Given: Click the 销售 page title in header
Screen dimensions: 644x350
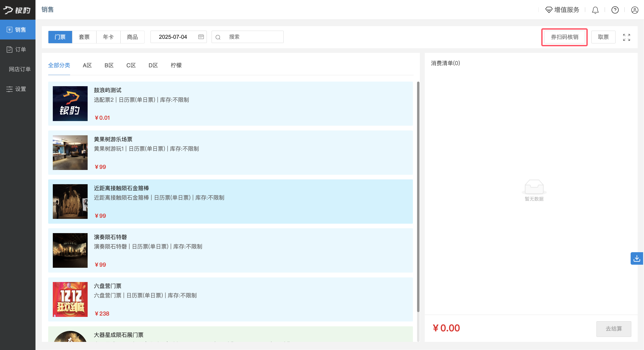Looking at the screenshot, I should [48, 9].
